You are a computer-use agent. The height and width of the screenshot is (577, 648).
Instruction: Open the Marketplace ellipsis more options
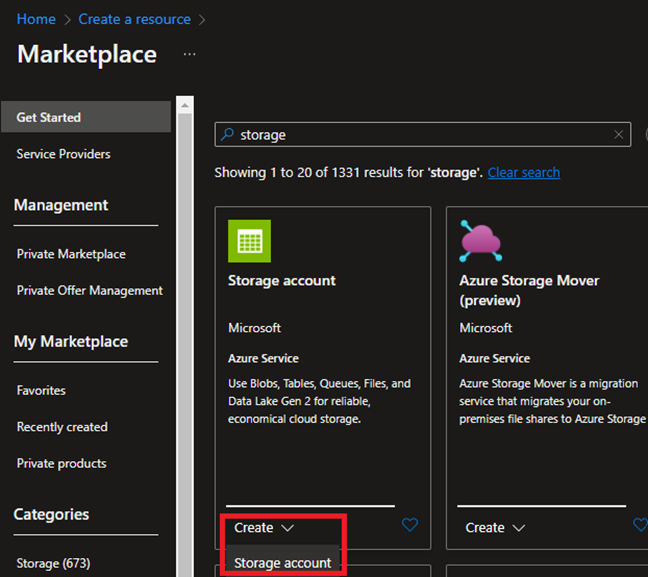coord(190,54)
